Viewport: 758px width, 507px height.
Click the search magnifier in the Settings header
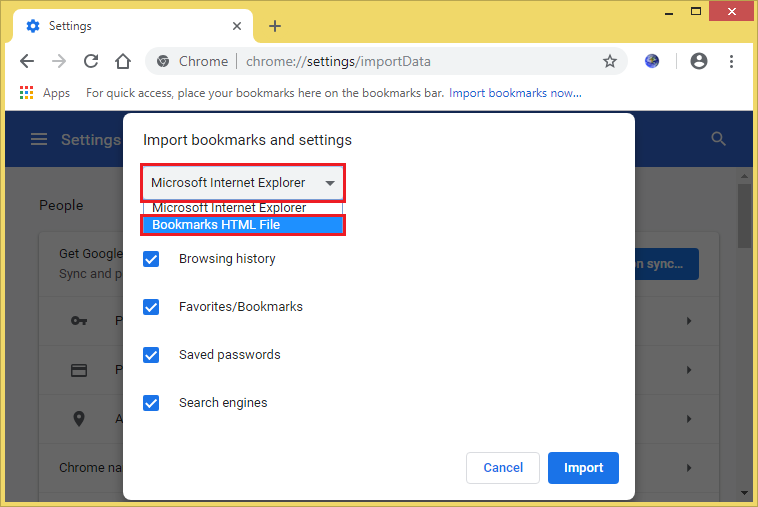[718, 139]
